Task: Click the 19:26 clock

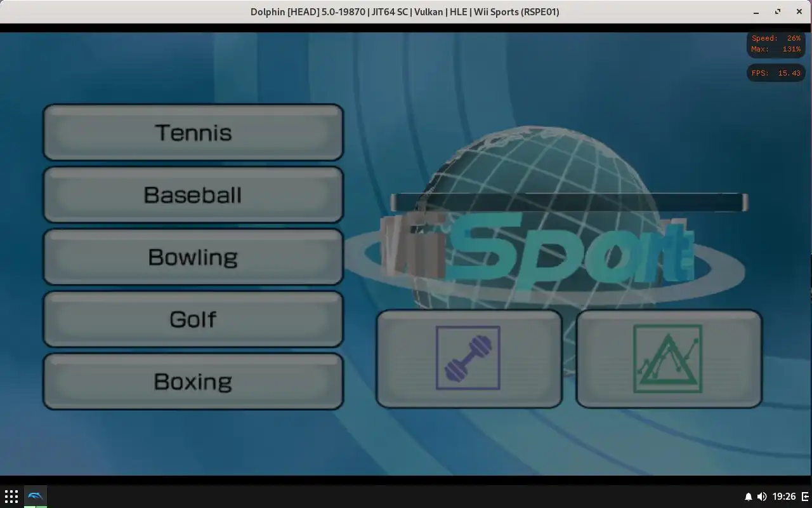Action: (785, 497)
